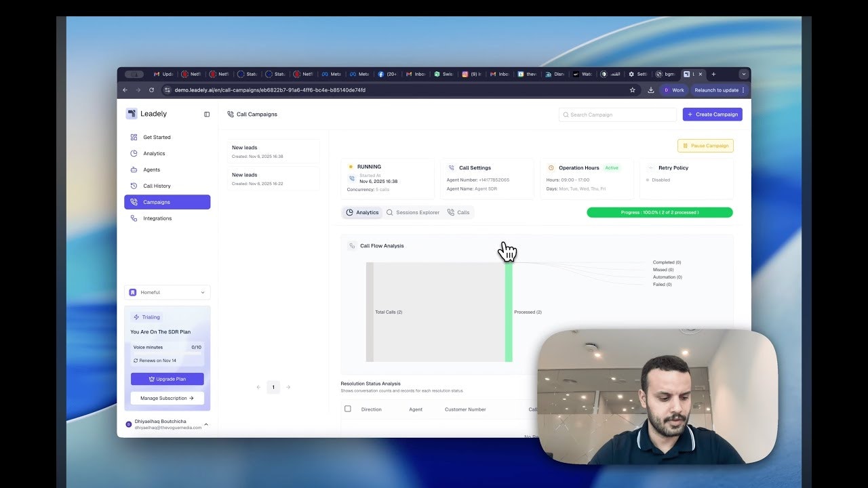Go to previous page in campaign list pagination

(258, 387)
